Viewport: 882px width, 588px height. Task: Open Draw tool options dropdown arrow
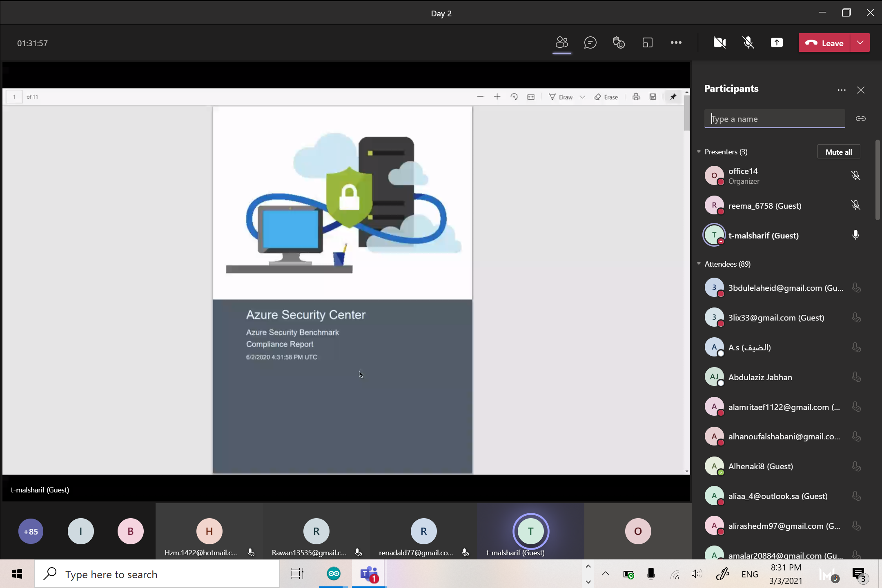(x=583, y=97)
